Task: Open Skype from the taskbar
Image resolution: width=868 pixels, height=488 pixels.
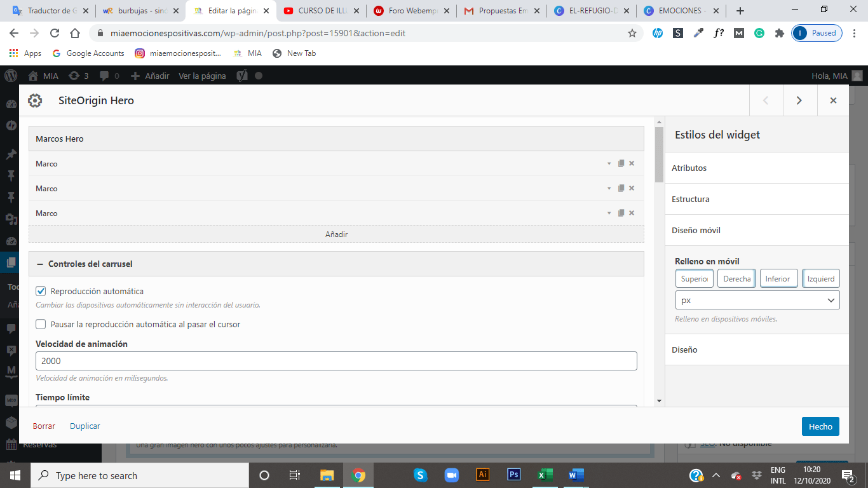Action: [420, 475]
